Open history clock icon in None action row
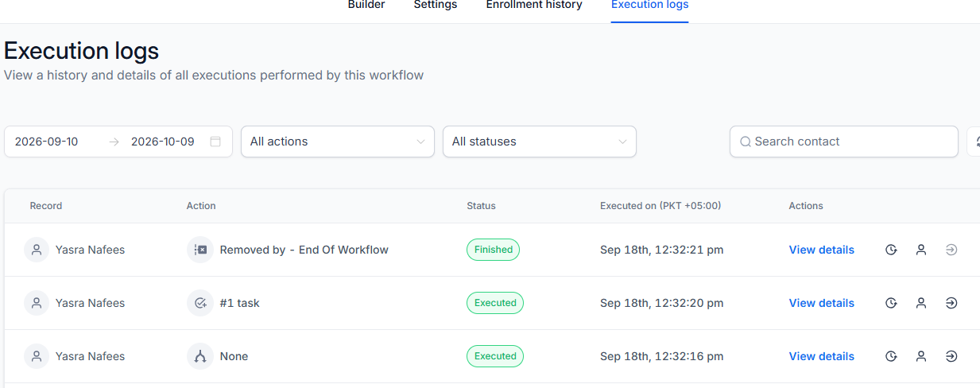 pyautogui.click(x=891, y=356)
